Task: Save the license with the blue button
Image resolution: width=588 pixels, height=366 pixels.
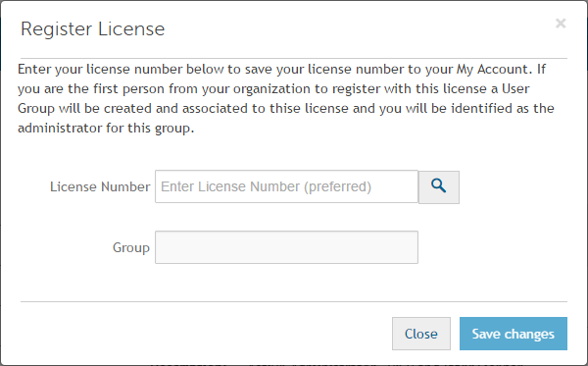Action: click(514, 334)
